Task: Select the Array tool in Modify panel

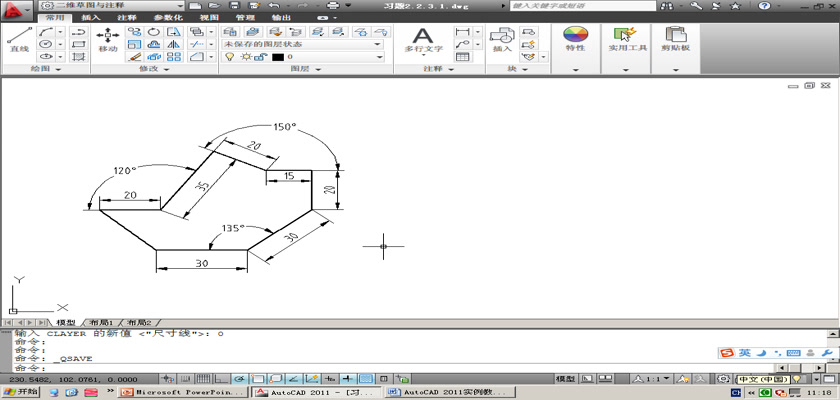Action: pos(174,56)
